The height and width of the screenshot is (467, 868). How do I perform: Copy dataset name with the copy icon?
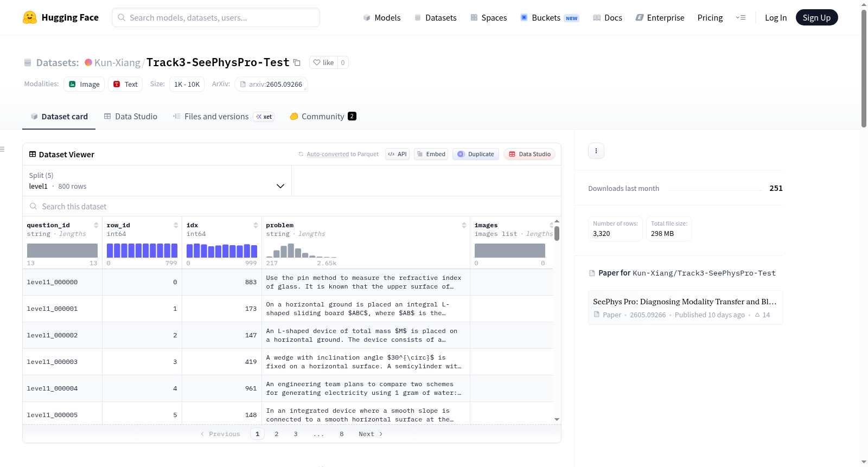click(297, 62)
